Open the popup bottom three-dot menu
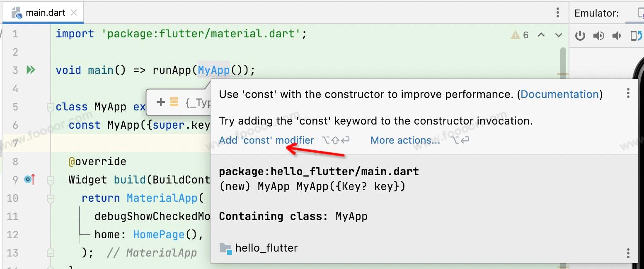 pos(628,253)
